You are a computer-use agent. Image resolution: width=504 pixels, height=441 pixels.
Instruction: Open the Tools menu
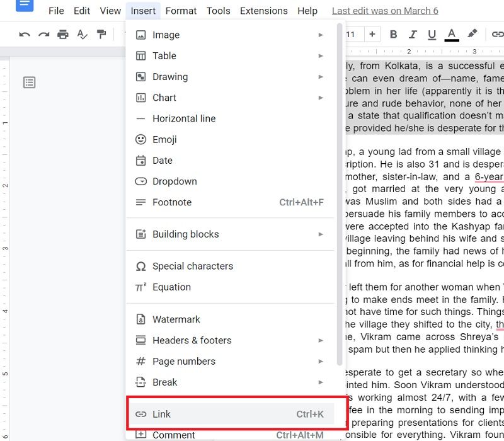coord(218,11)
